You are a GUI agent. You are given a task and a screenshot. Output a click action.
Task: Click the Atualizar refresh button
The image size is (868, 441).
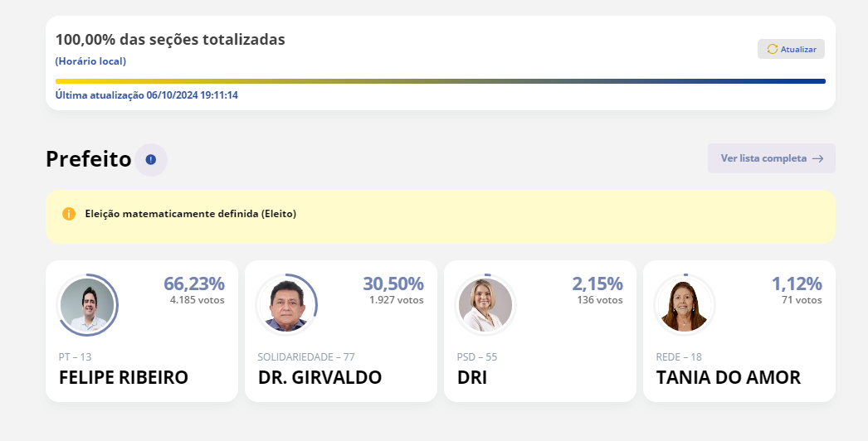[x=791, y=49]
